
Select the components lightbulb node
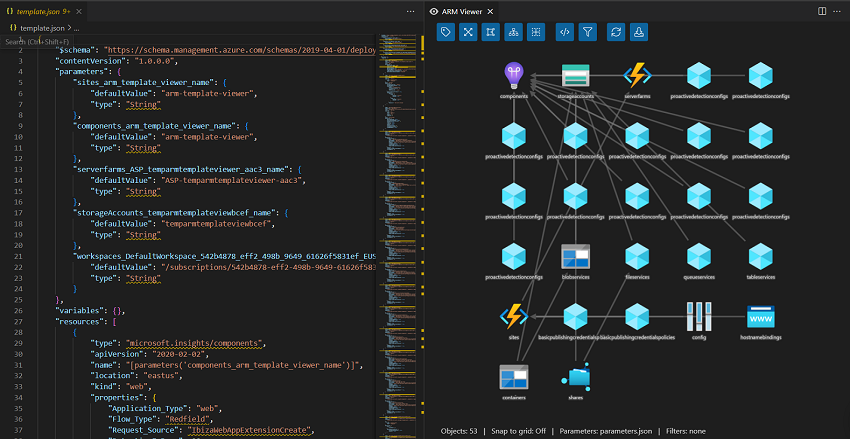[513, 75]
